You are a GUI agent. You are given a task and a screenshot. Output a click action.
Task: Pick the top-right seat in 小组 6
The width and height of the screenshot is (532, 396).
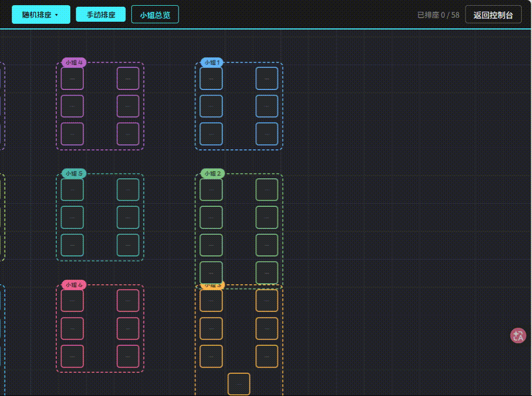(128, 300)
